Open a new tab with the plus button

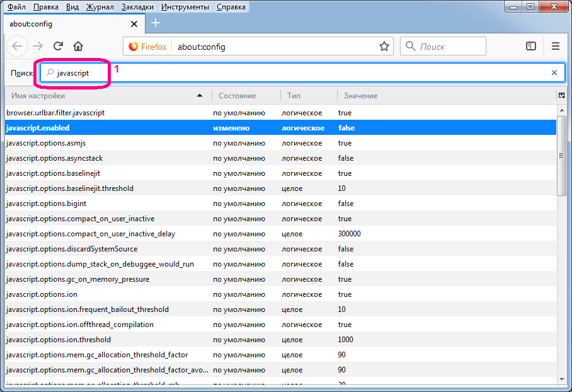[x=156, y=23]
